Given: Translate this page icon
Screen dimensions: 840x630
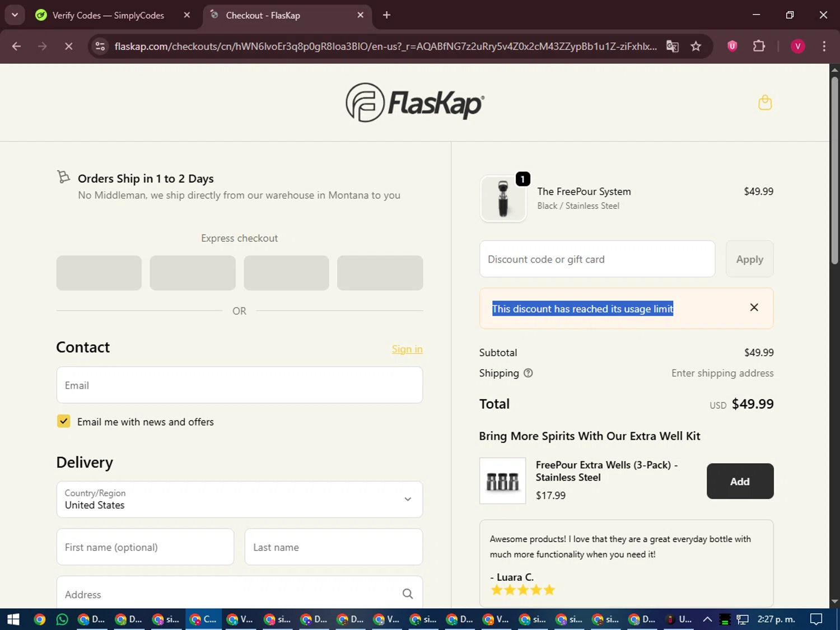Looking at the screenshot, I should coord(673,46).
